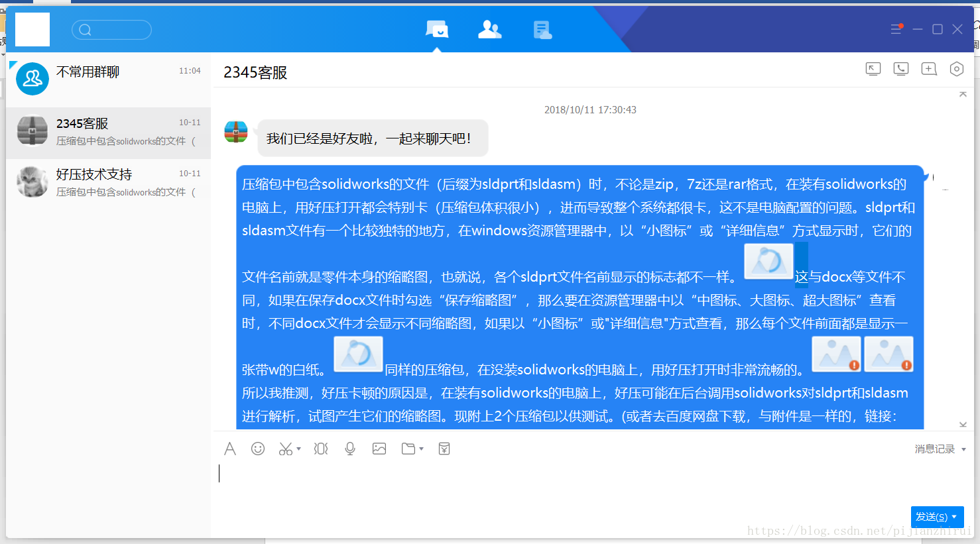Click the scroll down arrow of chat
980x544 pixels.
point(963,424)
